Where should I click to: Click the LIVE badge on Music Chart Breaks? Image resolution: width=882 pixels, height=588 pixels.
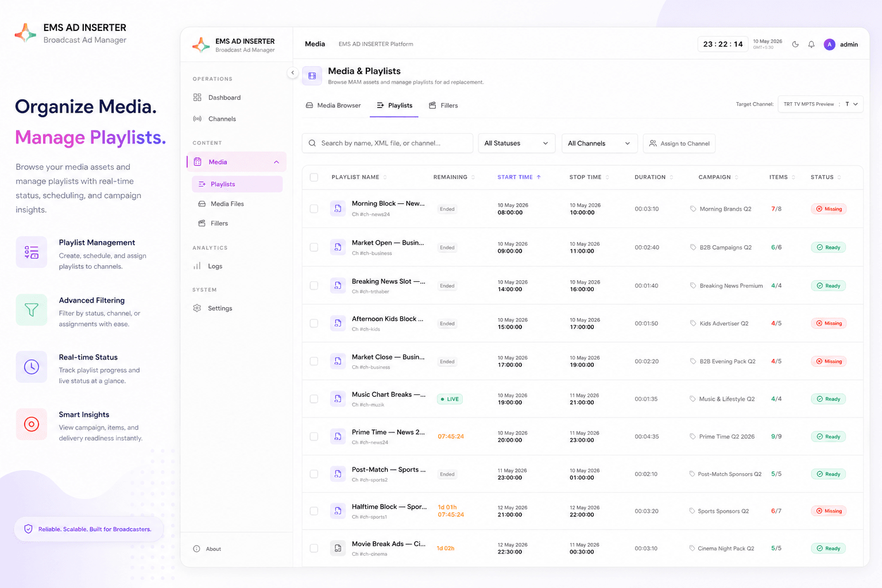450,399
